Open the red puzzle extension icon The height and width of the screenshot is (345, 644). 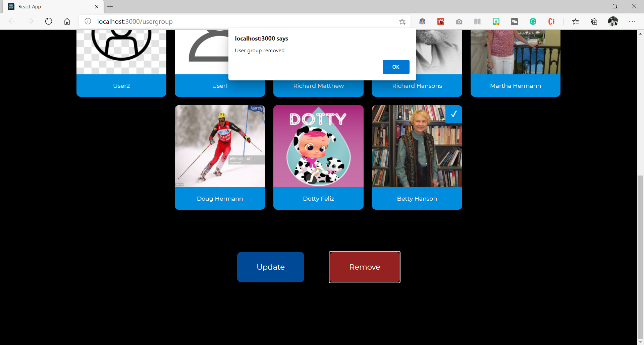441,21
